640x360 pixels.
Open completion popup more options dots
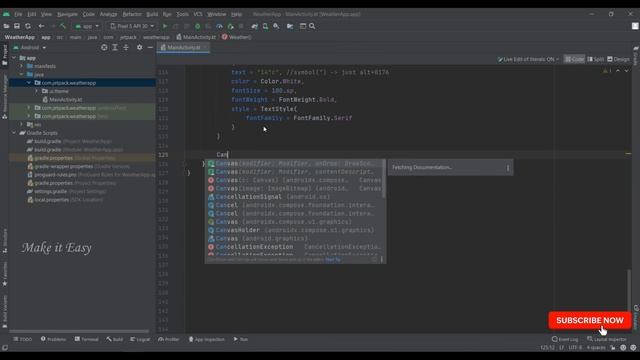point(382,259)
